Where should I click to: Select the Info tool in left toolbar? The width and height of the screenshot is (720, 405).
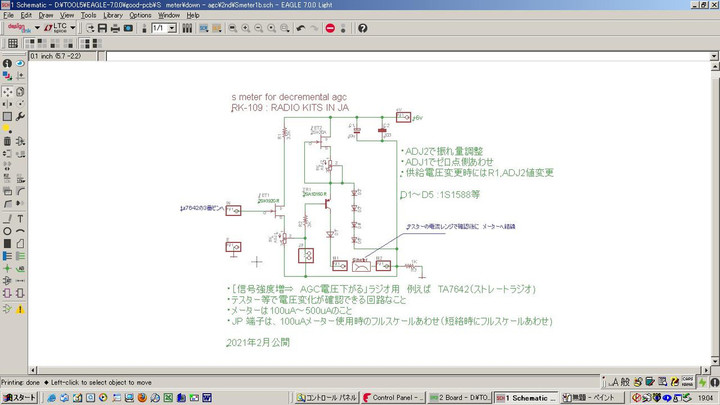coord(7,63)
